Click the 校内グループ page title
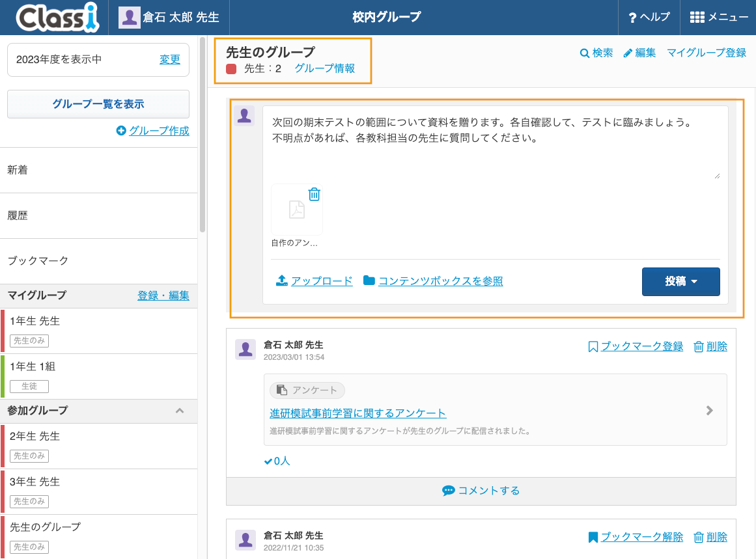This screenshot has width=756, height=559. (386, 18)
